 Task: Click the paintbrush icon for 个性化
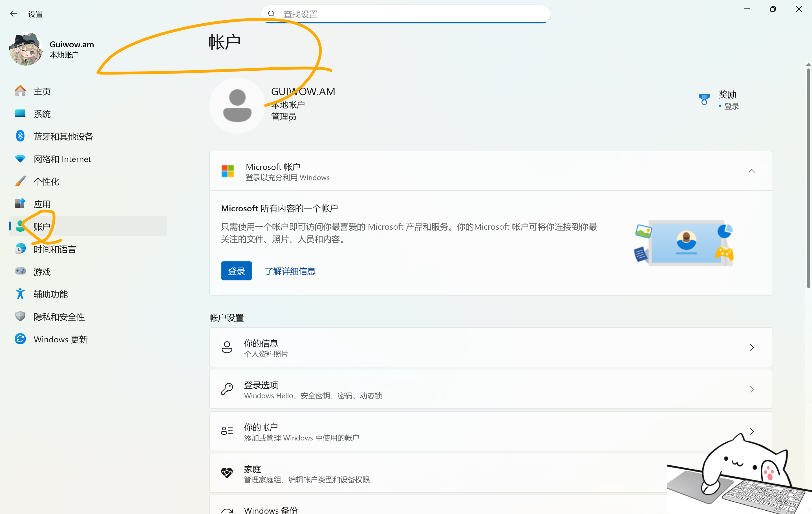pyautogui.click(x=20, y=181)
